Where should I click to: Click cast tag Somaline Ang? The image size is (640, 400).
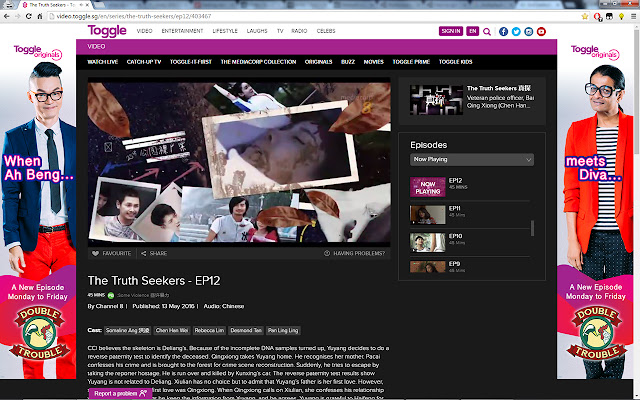[127, 331]
